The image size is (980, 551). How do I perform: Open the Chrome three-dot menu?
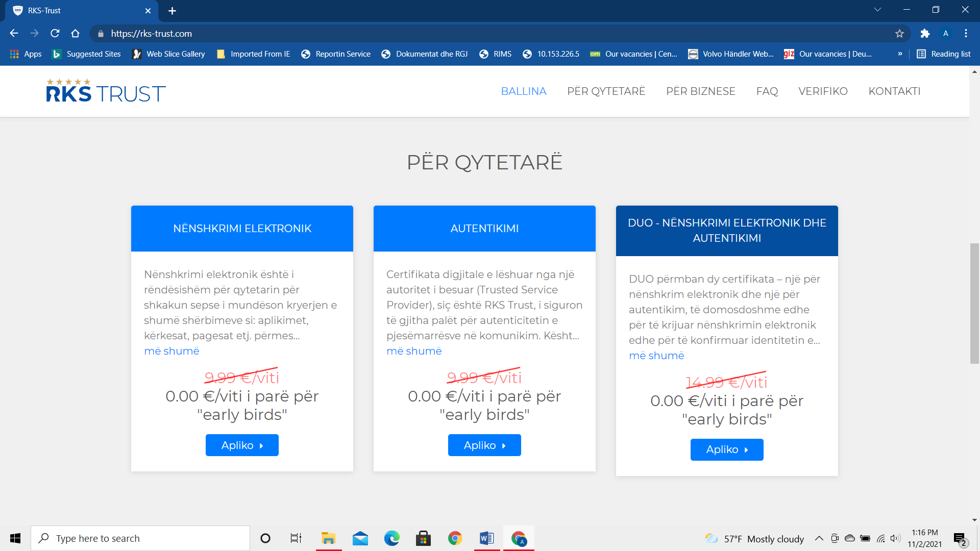tap(966, 33)
